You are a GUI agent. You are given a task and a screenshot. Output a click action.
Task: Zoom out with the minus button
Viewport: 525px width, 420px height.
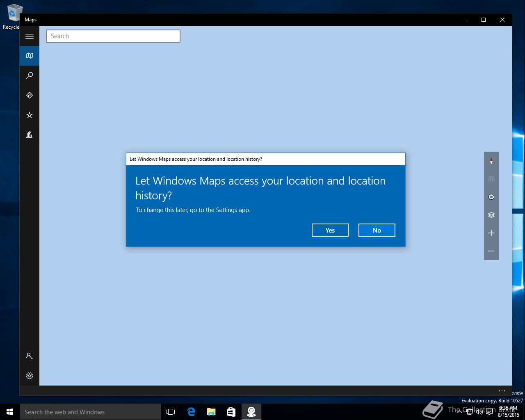(x=491, y=251)
